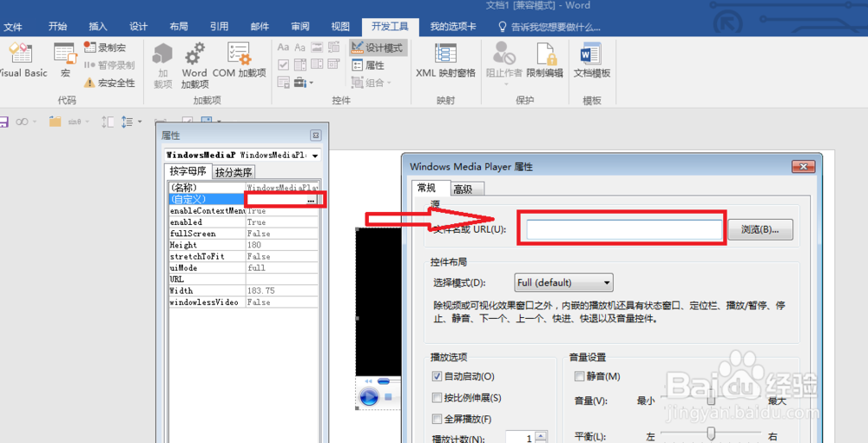Insert a combo box content control
868x443 pixels.
tap(300, 65)
